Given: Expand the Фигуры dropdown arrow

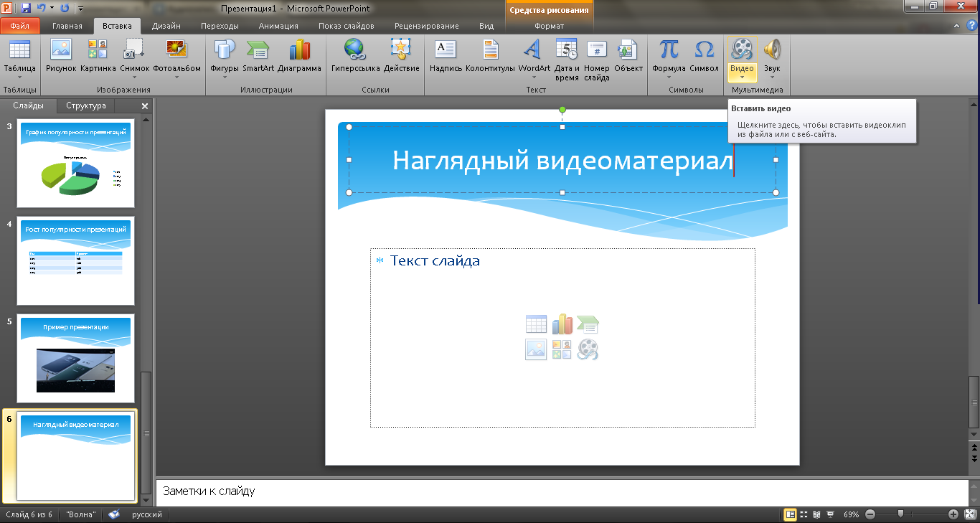Looking at the screenshot, I should click(225, 77).
